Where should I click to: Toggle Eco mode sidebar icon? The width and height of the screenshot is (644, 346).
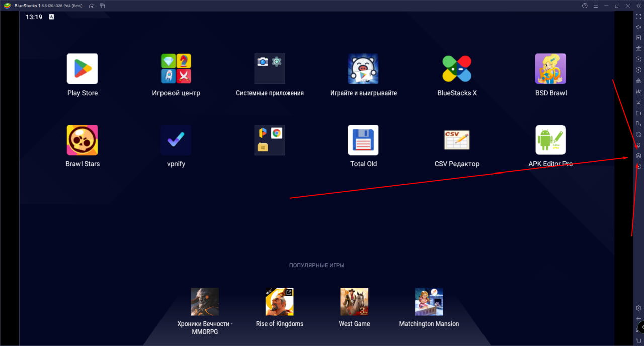638,166
